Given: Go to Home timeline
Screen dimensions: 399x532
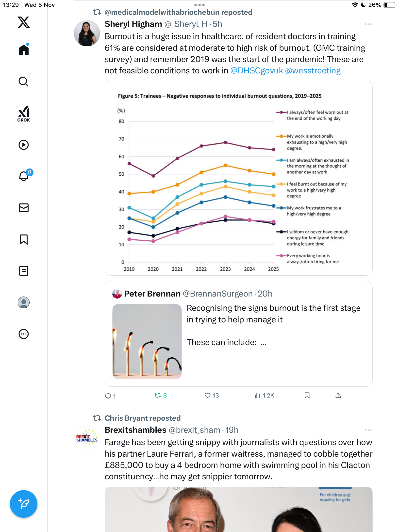Looking at the screenshot, I should 24,50.
